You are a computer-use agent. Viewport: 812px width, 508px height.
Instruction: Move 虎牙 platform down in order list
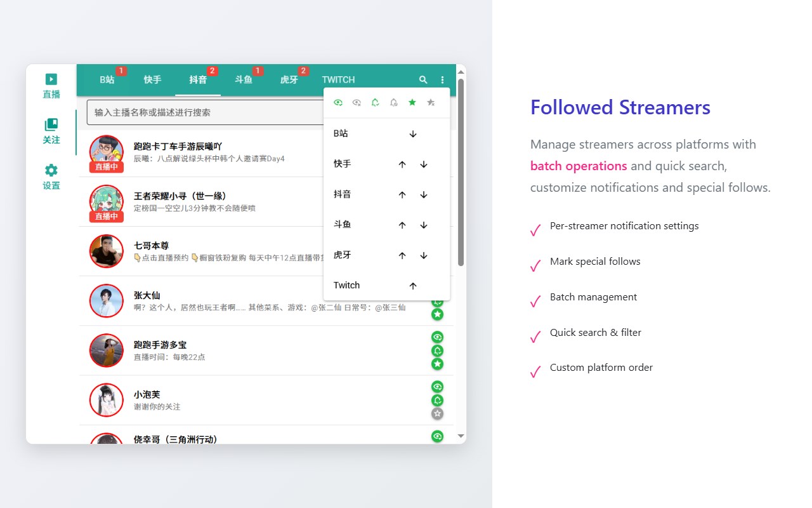(424, 255)
